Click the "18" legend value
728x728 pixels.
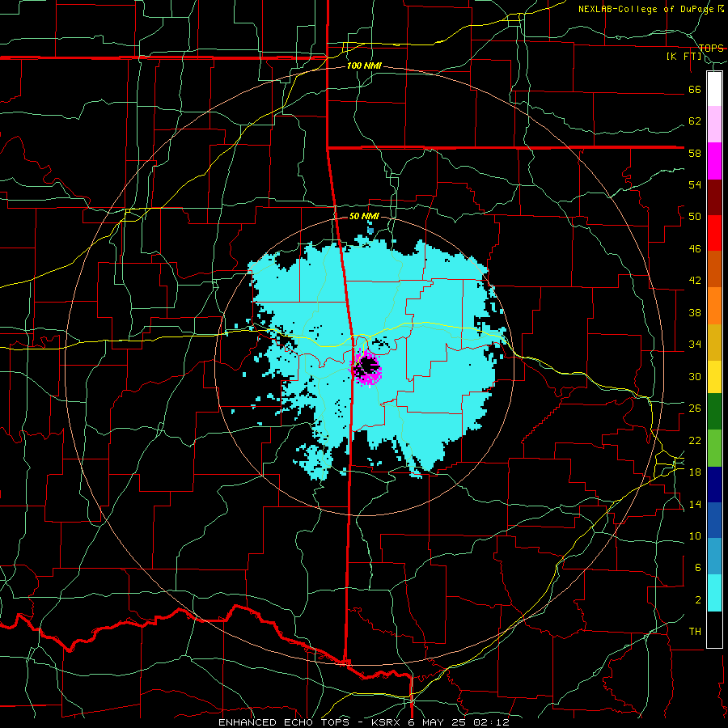click(695, 472)
